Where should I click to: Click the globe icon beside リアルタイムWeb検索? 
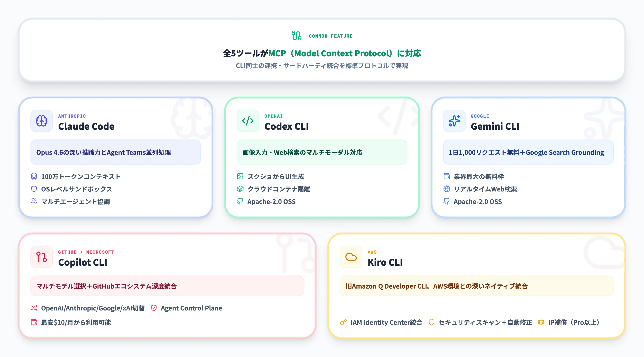446,189
